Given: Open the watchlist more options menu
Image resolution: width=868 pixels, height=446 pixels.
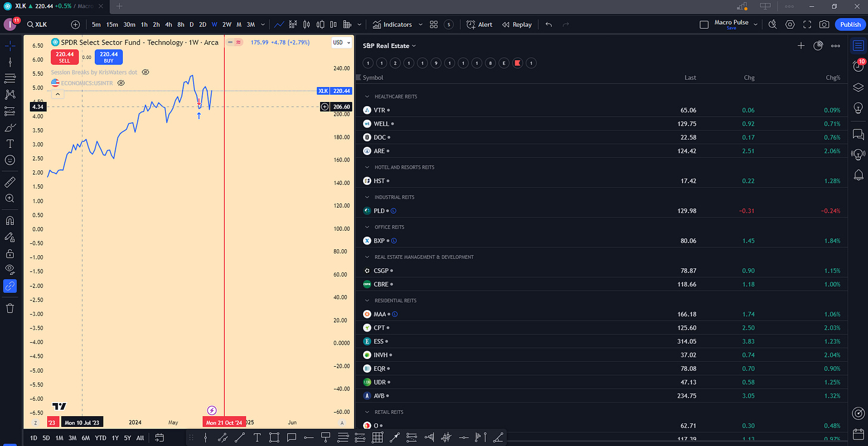Looking at the screenshot, I should (835, 45).
